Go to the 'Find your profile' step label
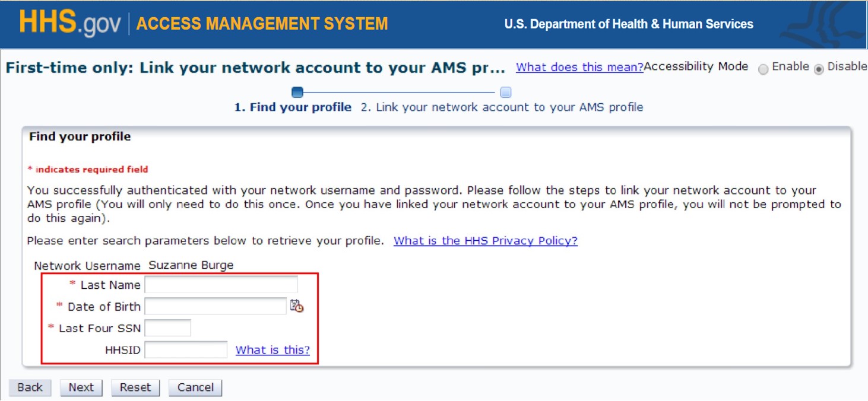Screen dimensions: 868x401 293,107
